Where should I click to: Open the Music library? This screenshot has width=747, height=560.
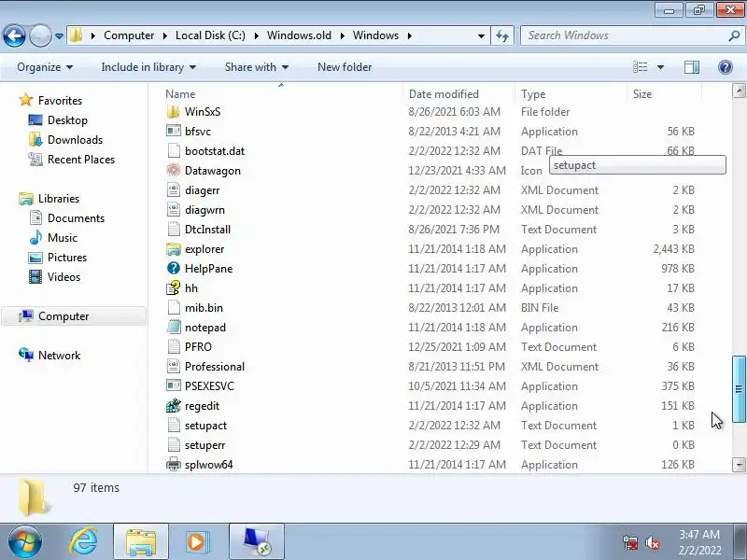(x=63, y=238)
